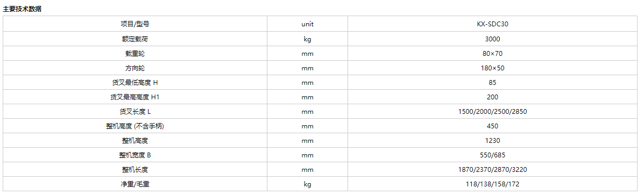Click the 整机长度 row label

tap(135, 170)
